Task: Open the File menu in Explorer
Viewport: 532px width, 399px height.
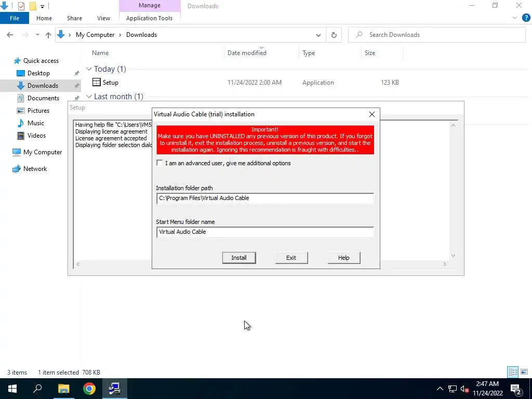Action: [15, 18]
